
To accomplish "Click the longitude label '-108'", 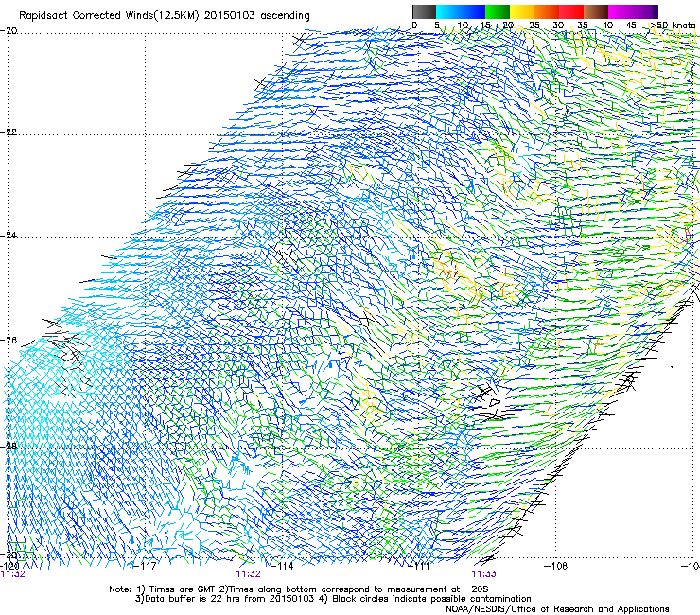I will click(555, 566).
